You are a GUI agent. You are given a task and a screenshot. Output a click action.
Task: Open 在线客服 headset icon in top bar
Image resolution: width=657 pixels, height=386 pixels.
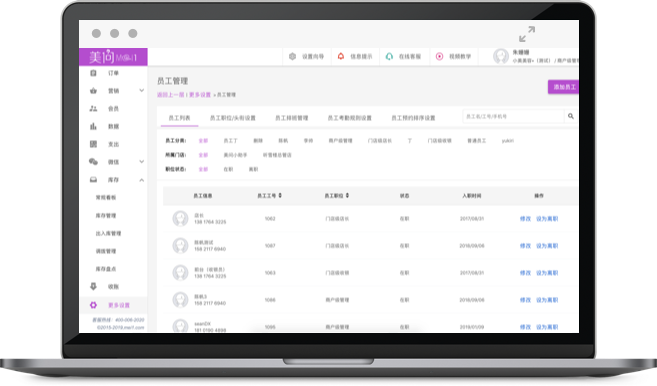pos(389,56)
